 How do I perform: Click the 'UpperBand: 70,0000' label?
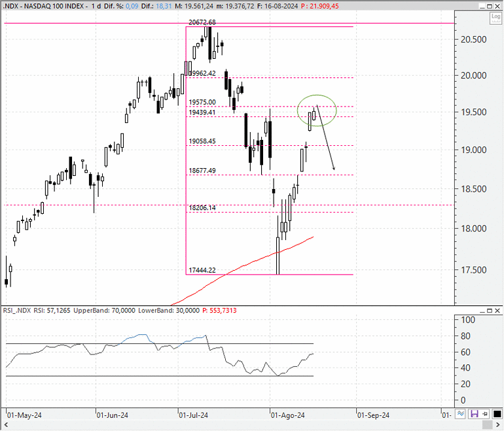point(105,311)
